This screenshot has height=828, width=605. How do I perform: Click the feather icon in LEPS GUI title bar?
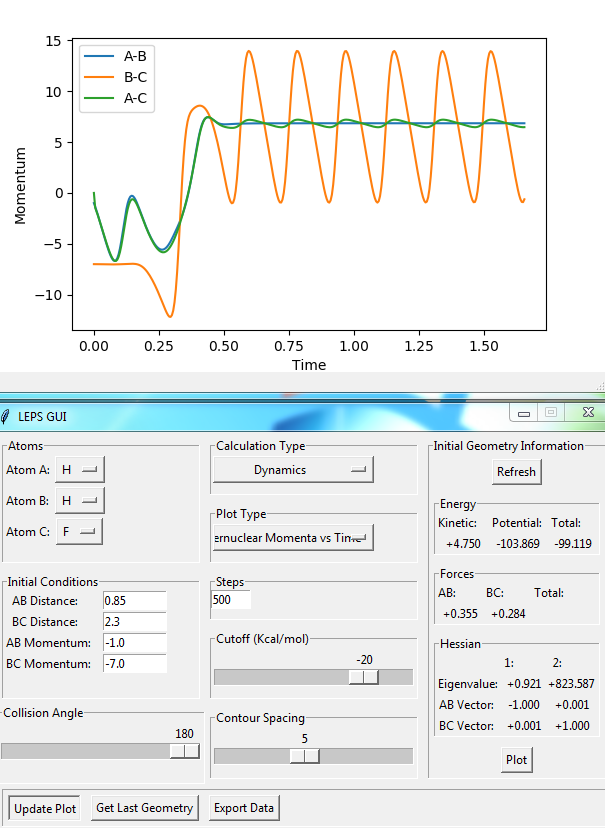point(5,417)
